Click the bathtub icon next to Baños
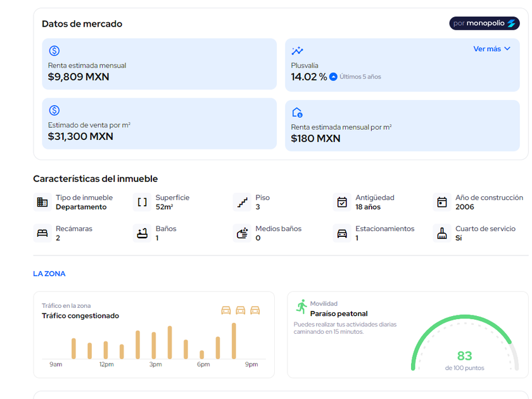 [142, 233]
